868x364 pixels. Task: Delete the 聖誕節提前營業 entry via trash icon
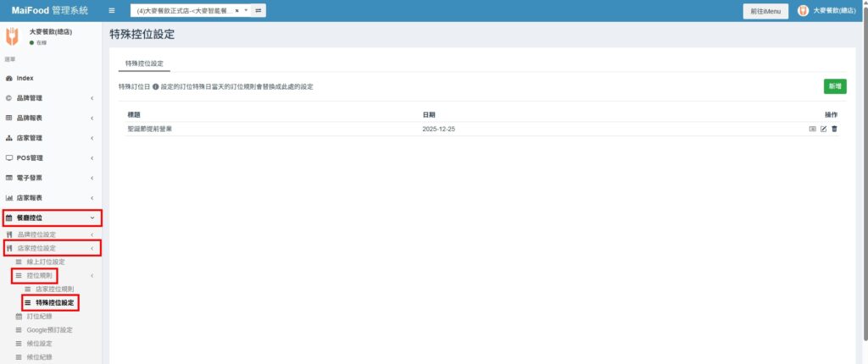tap(834, 129)
